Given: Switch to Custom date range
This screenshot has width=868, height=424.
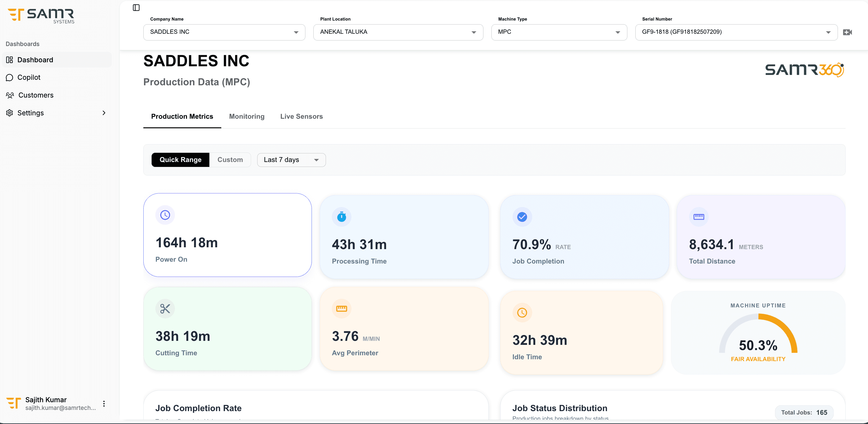Looking at the screenshot, I should click(230, 160).
